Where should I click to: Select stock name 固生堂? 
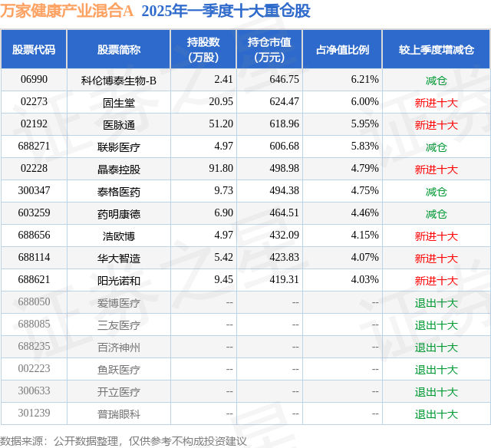point(119,103)
